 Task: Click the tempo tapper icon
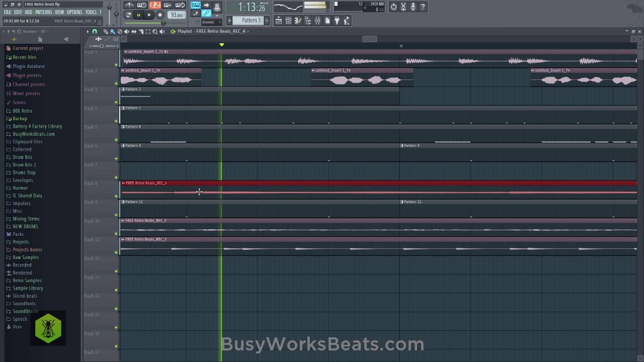(346, 21)
